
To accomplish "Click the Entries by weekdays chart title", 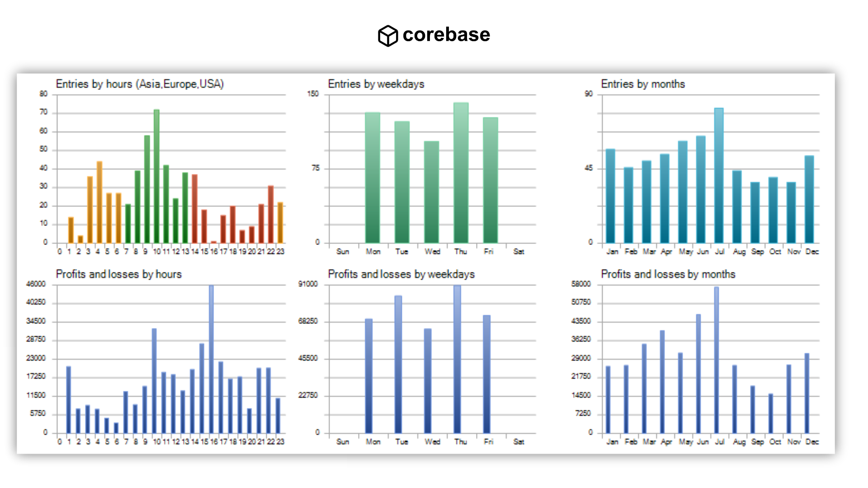I will coord(376,84).
